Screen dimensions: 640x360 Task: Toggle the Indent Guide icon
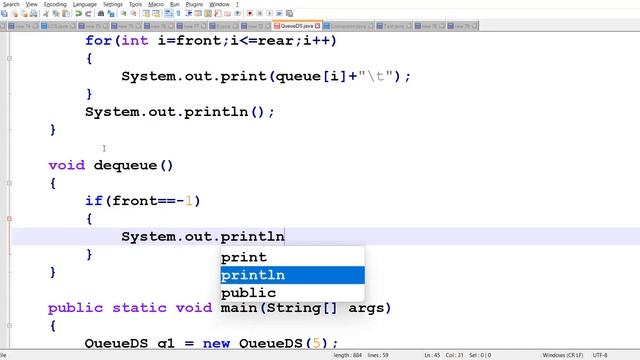189,13
